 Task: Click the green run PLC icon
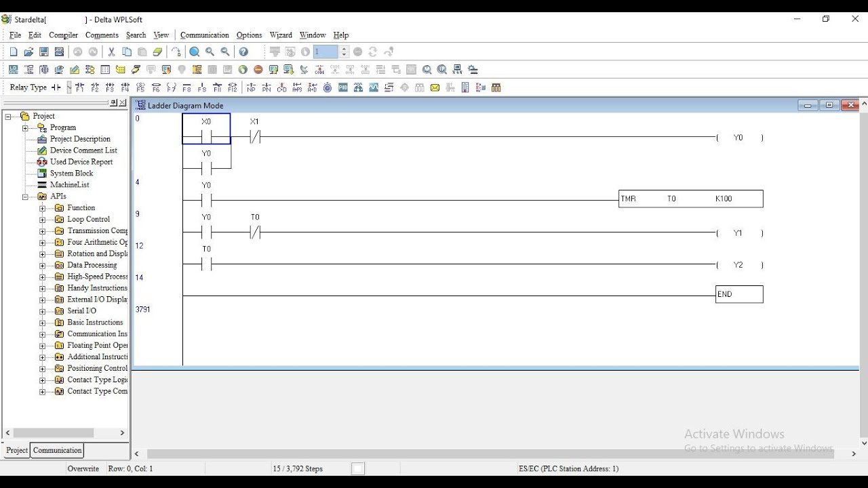tap(243, 69)
